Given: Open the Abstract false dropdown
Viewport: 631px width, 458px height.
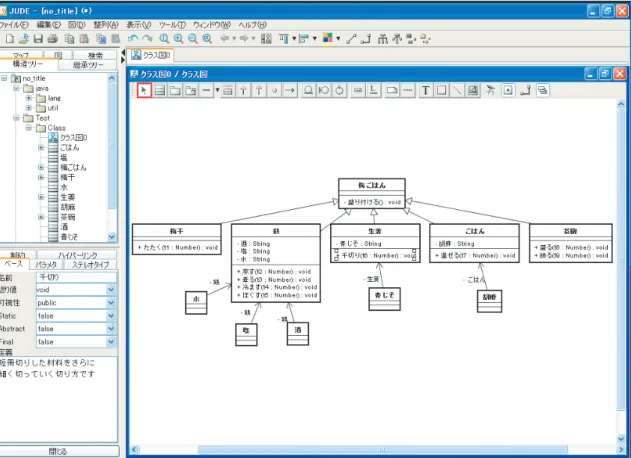Looking at the screenshot, I should (x=111, y=329).
